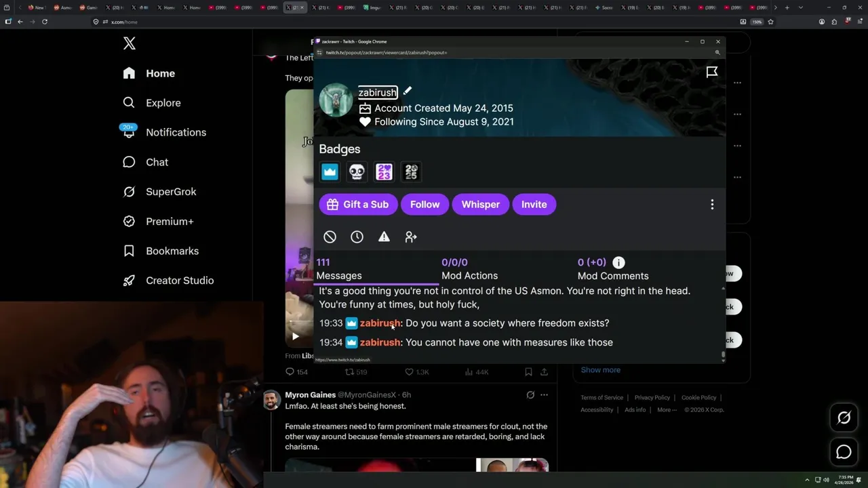
Task: Open Premium+ in X sidebar
Action: click(x=158, y=221)
